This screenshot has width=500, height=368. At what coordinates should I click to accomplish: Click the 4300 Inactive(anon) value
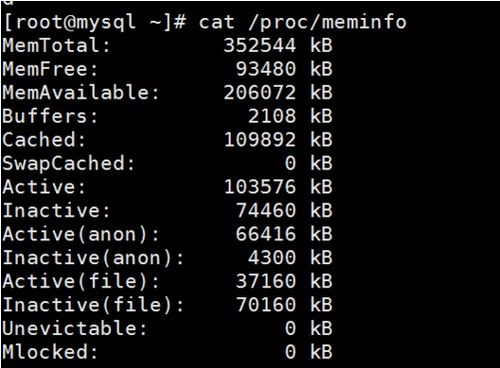pyautogui.click(x=272, y=258)
